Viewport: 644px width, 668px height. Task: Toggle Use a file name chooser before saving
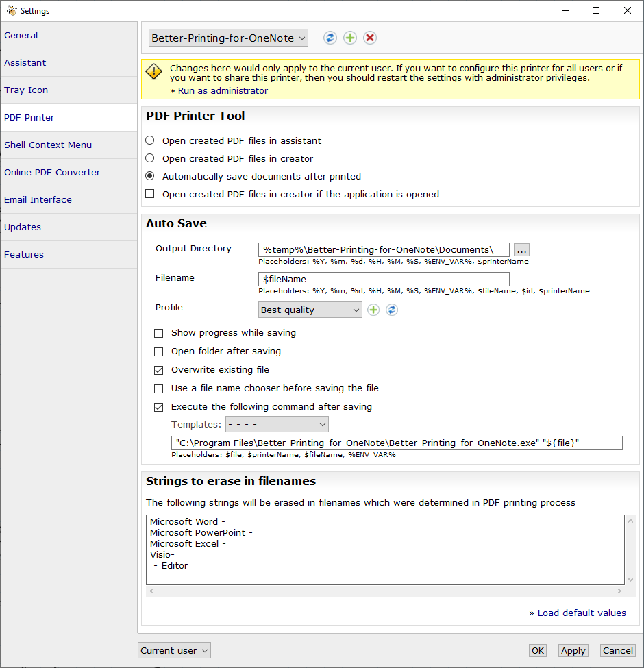pyautogui.click(x=158, y=388)
